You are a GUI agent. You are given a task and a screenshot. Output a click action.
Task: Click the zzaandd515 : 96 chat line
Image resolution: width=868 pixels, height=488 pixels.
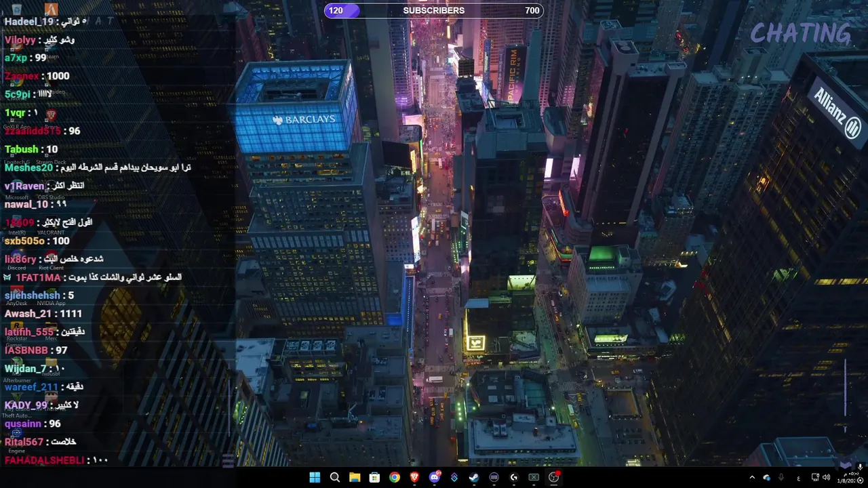coord(42,131)
